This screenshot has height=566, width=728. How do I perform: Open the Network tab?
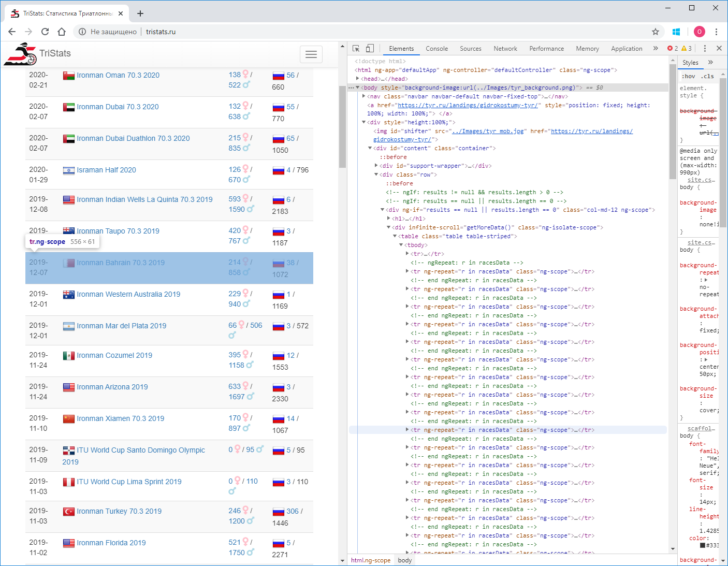[x=505, y=48]
